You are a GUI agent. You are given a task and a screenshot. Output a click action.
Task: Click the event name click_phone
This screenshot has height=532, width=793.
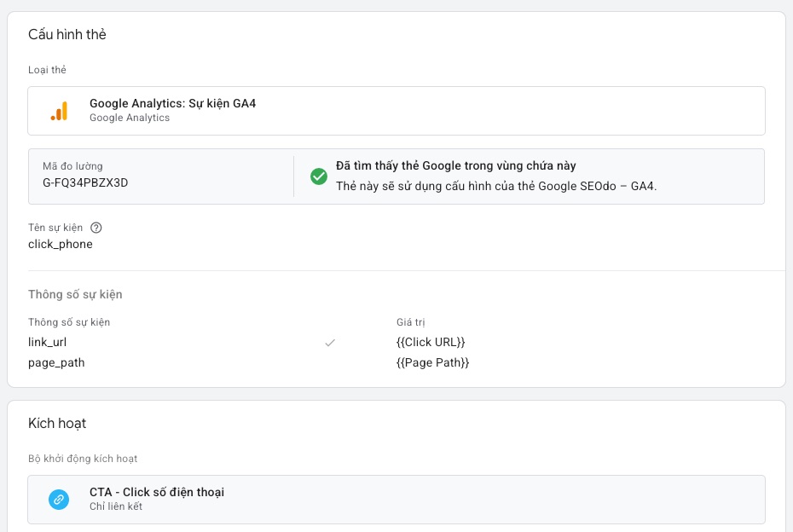pos(61,244)
